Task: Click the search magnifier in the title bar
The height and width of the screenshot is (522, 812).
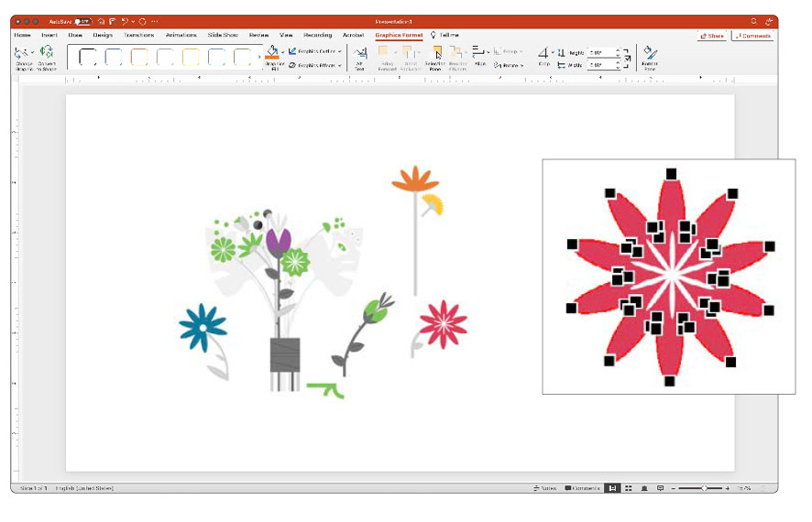Action: 753,22
